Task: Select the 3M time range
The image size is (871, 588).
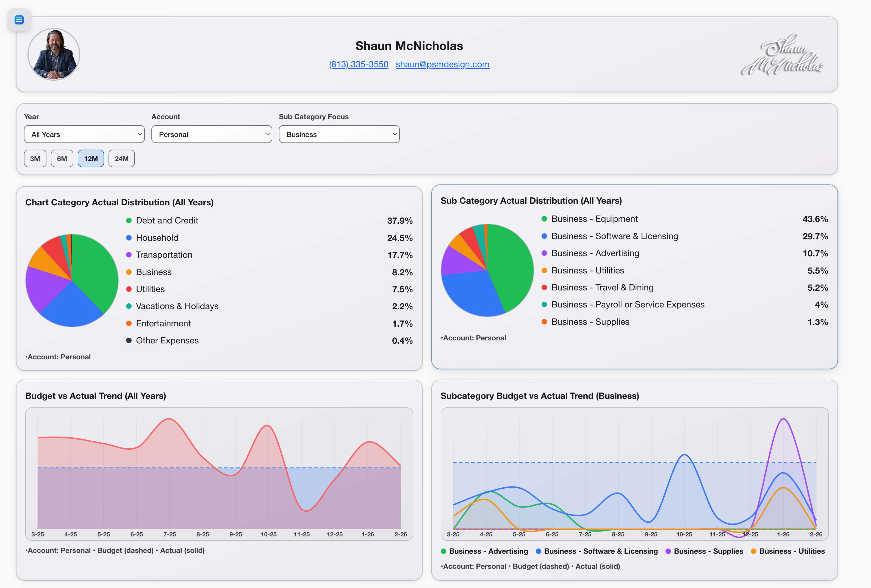Action: [35, 158]
